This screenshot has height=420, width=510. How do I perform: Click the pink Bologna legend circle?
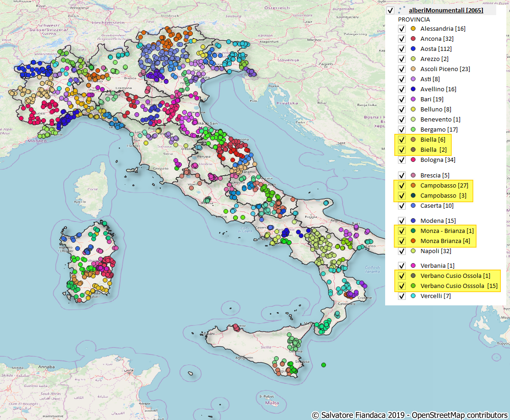tap(413, 160)
